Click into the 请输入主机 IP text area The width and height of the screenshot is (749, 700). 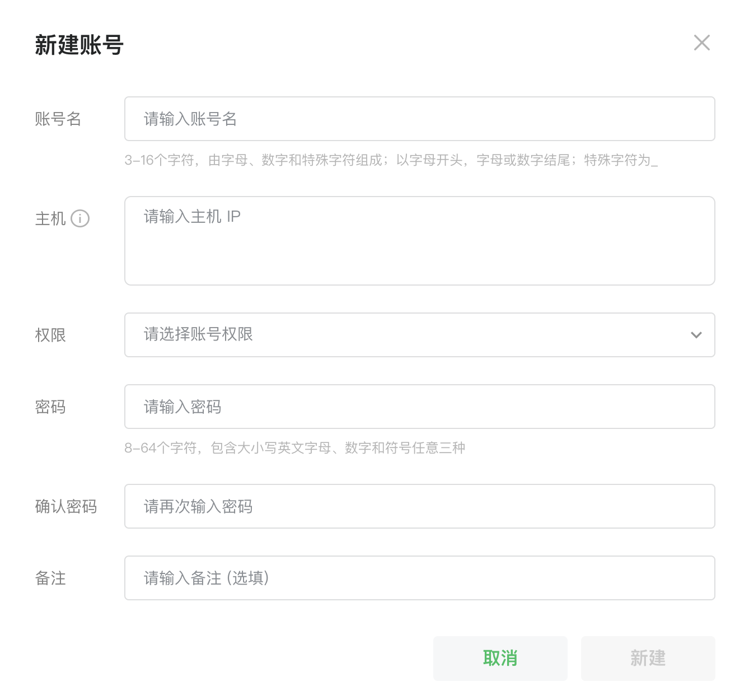click(x=419, y=241)
